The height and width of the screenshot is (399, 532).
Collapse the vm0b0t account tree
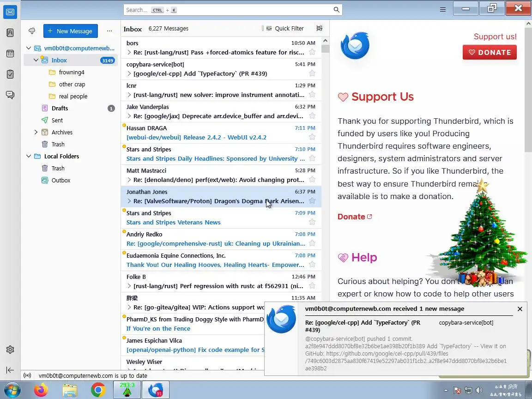pos(29,48)
